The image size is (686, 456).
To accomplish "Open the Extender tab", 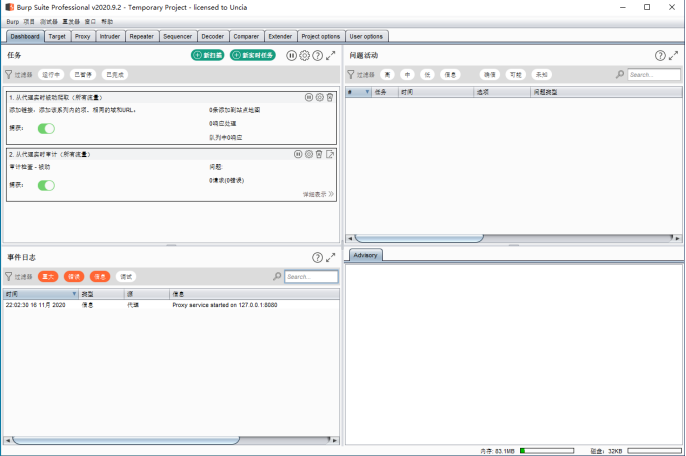I will [x=280, y=36].
